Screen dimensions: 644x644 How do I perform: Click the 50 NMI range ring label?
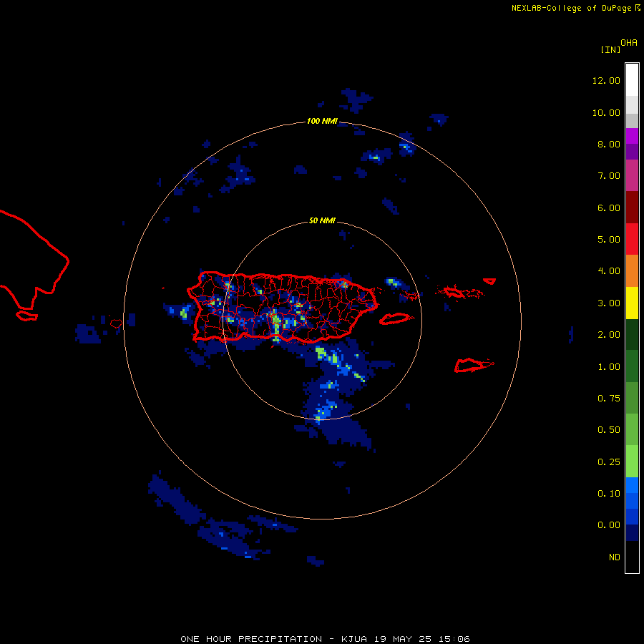[322, 220]
